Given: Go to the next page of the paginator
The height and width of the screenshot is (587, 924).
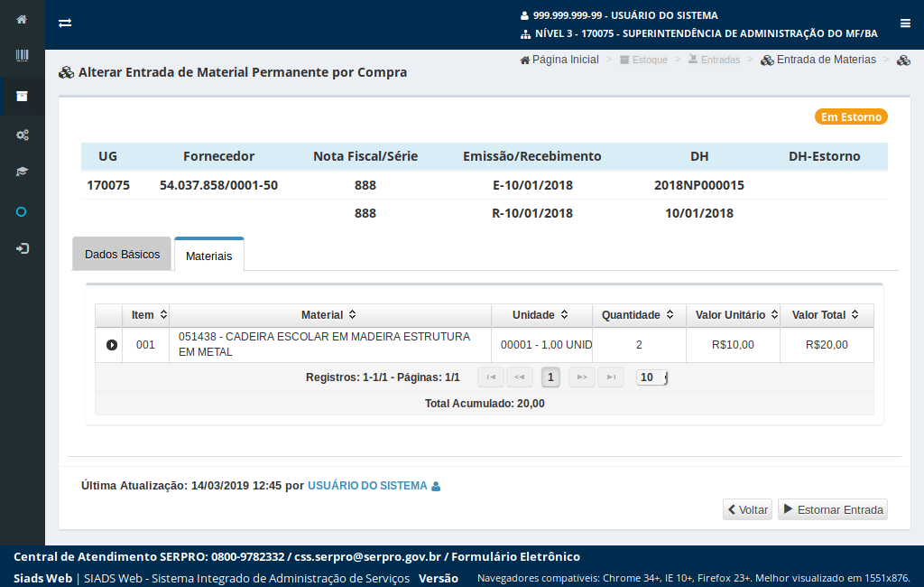Looking at the screenshot, I should coord(582,377).
